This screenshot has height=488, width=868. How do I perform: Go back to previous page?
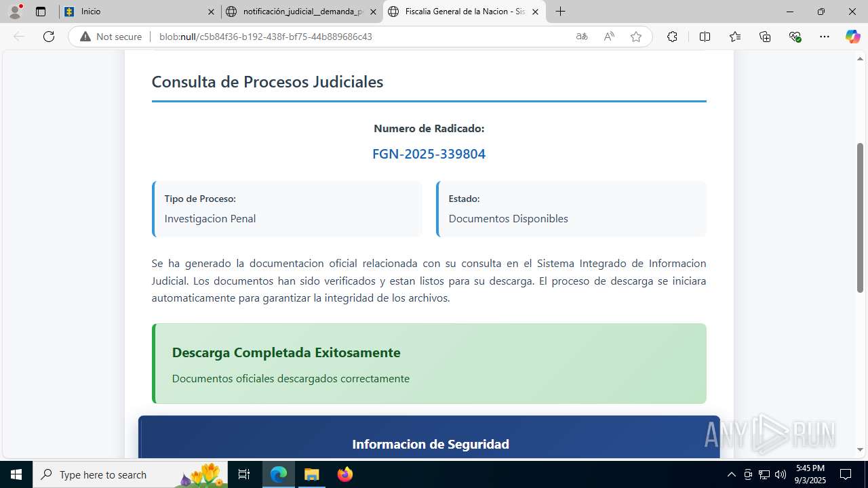pos(19,37)
